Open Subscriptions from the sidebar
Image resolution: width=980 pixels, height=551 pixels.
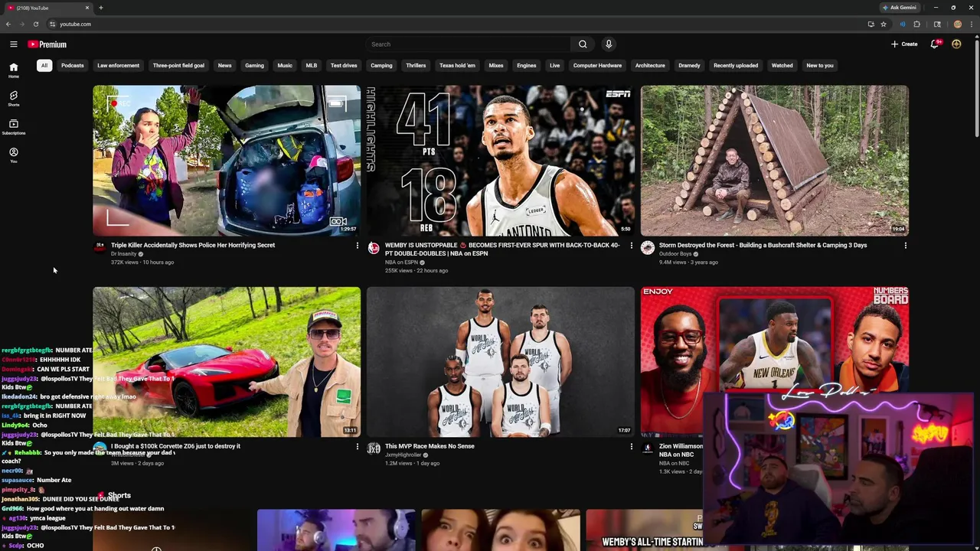click(x=13, y=127)
